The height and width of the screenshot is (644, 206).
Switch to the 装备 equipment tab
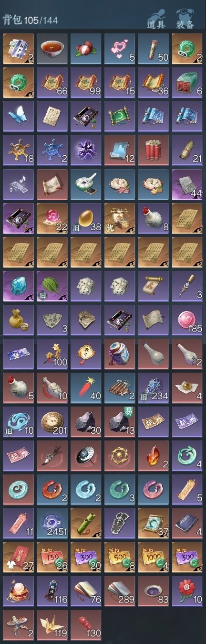pyautogui.click(x=185, y=19)
